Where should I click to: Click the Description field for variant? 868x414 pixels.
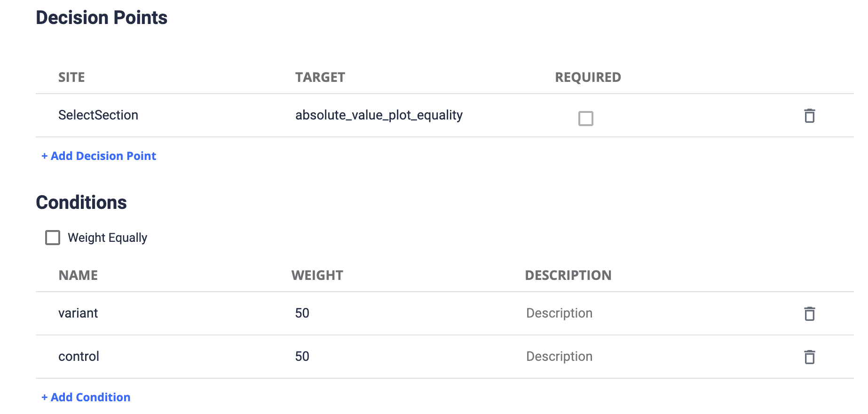[x=559, y=313]
